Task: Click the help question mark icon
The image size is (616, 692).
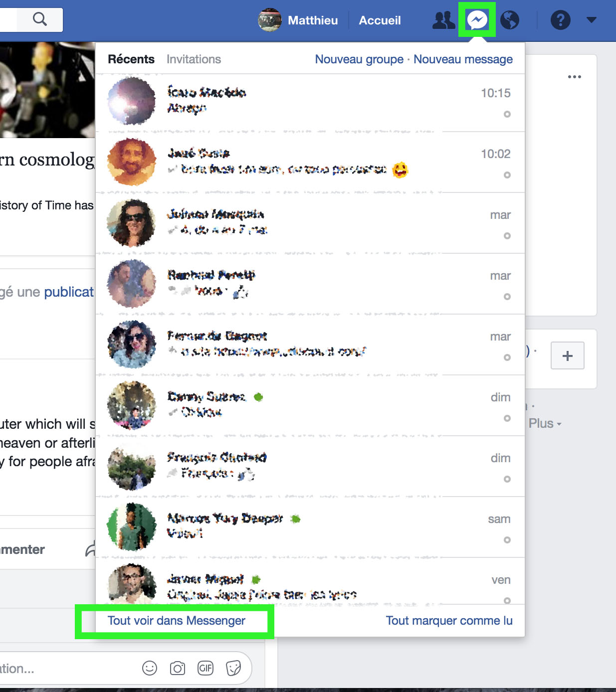Action: 560,20
